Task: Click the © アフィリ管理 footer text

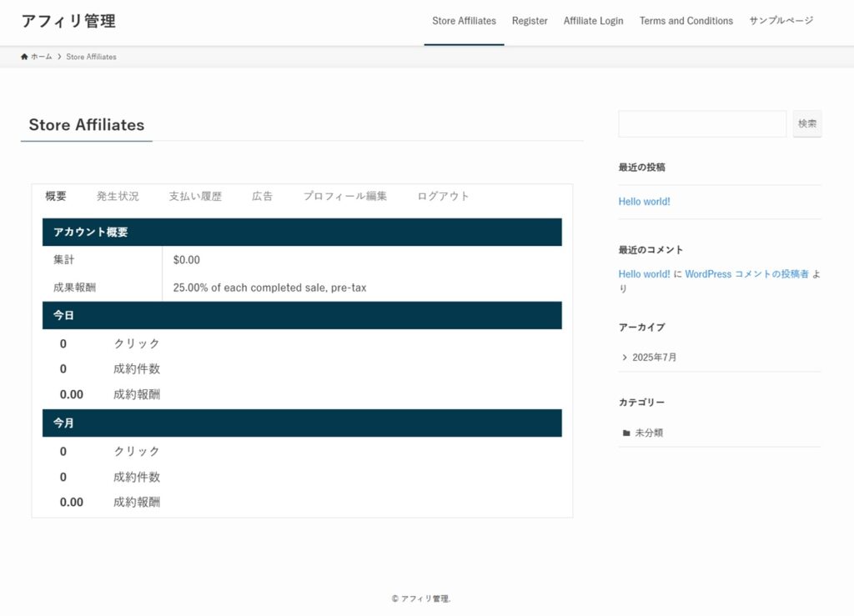Action: coord(421,598)
